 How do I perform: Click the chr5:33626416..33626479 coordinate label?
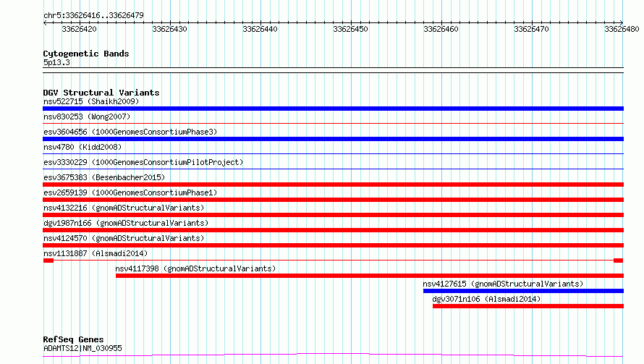93,15
